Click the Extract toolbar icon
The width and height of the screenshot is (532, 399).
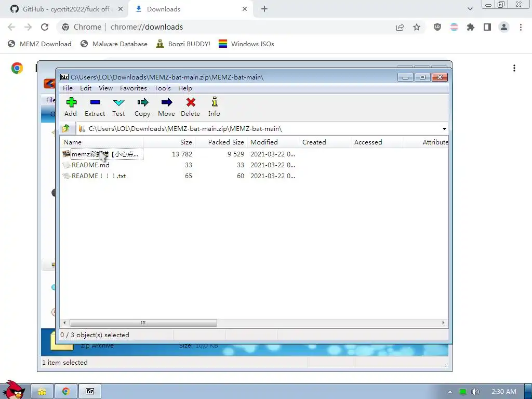click(x=95, y=107)
